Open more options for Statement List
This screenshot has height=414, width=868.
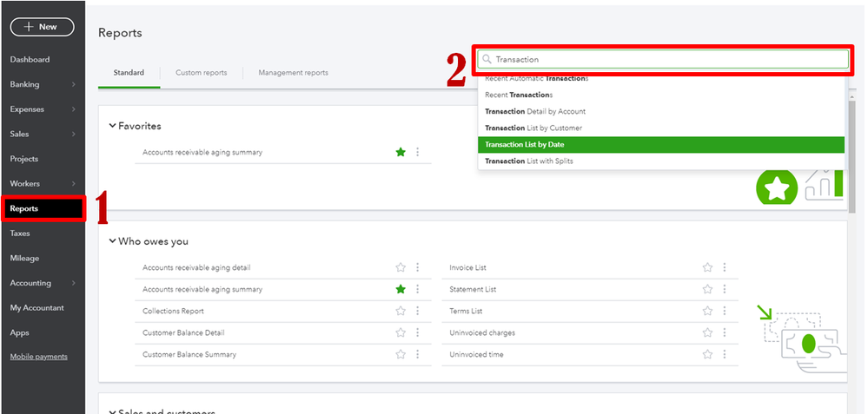pyautogui.click(x=724, y=289)
